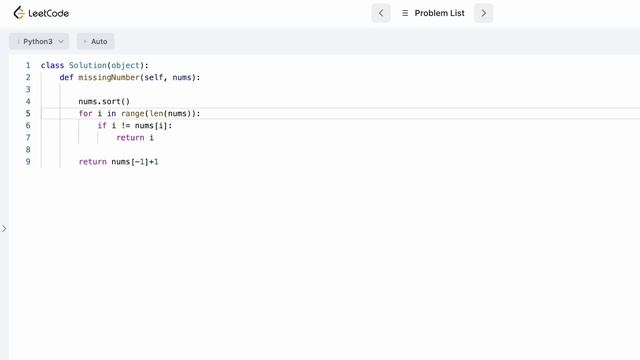Click line number 8 in the gutter
Viewport: 640px width, 360px height.
pos(28,149)
